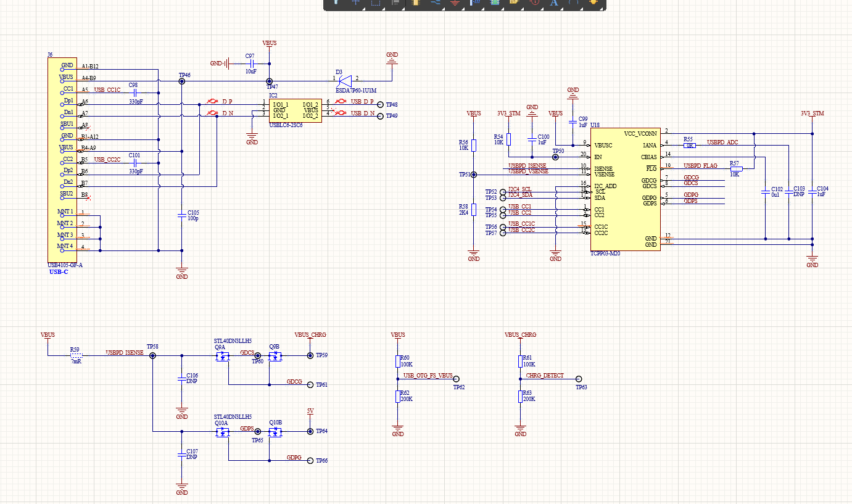Click test point TP63 circle
Viewport: 852px width, 504px height.
[x=579, y=379]
